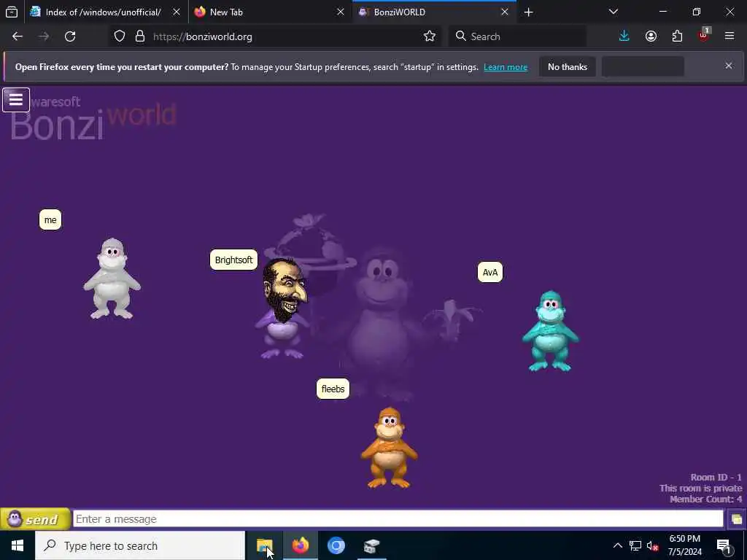Click the Brightsoft name tag
This screenshot has height=560, width=747.
[233, 260]
